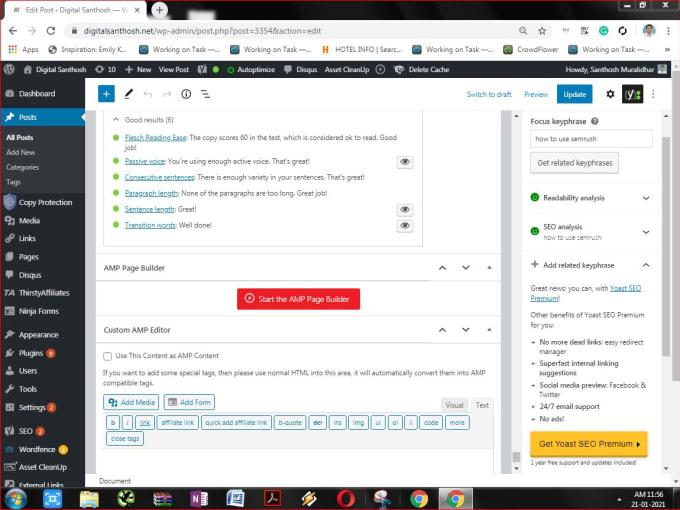Screen dimensions: 680x510
Task: Click Start the AMP Page Builder
Action: [x=298, y=299]
